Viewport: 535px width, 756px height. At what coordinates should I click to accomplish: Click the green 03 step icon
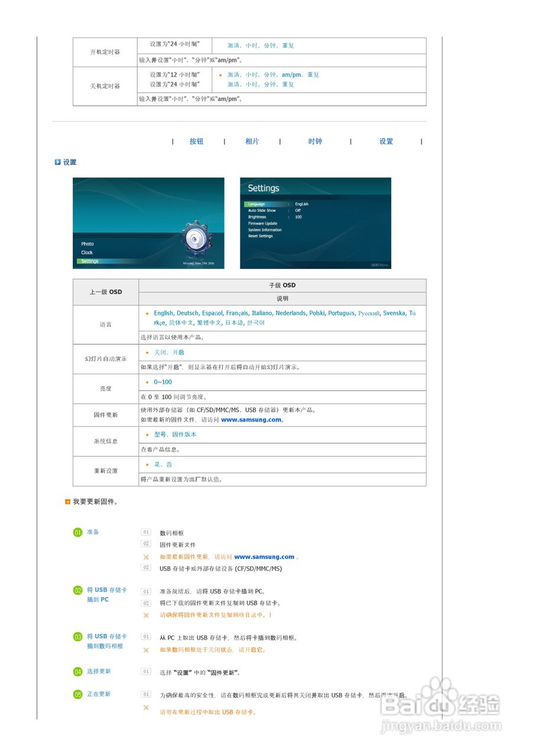(x=78, y=637)
